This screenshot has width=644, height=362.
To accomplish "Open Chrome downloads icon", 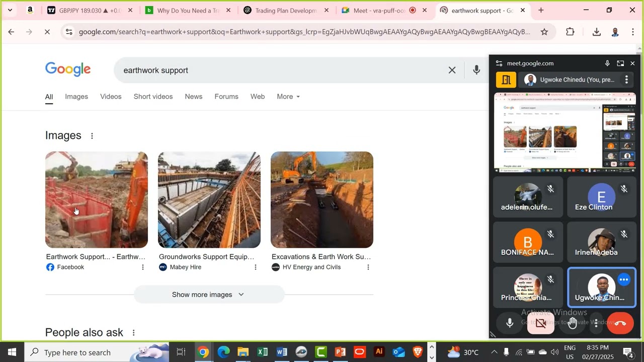I will (597, 32).
